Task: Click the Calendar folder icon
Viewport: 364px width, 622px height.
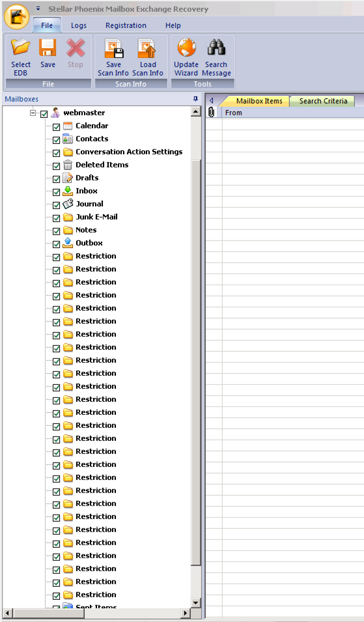Action: tap(68, 126)
